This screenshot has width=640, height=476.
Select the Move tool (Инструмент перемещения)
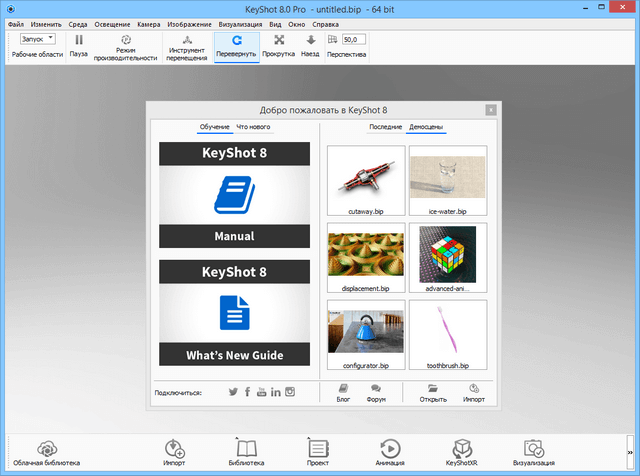click(186, 41)
